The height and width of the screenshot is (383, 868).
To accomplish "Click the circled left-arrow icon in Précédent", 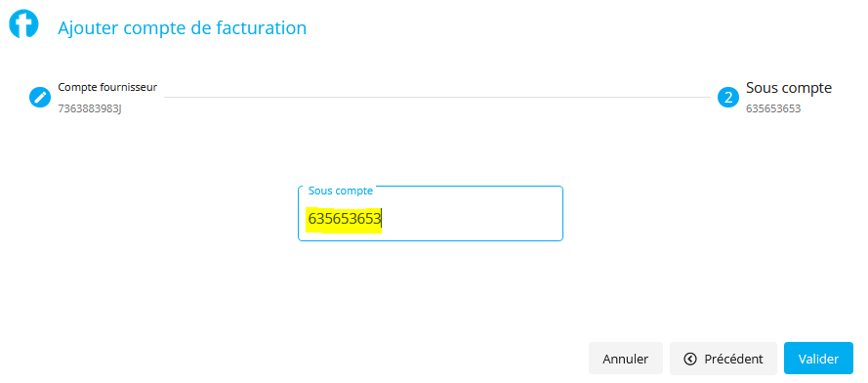I will tap(689, 359).
